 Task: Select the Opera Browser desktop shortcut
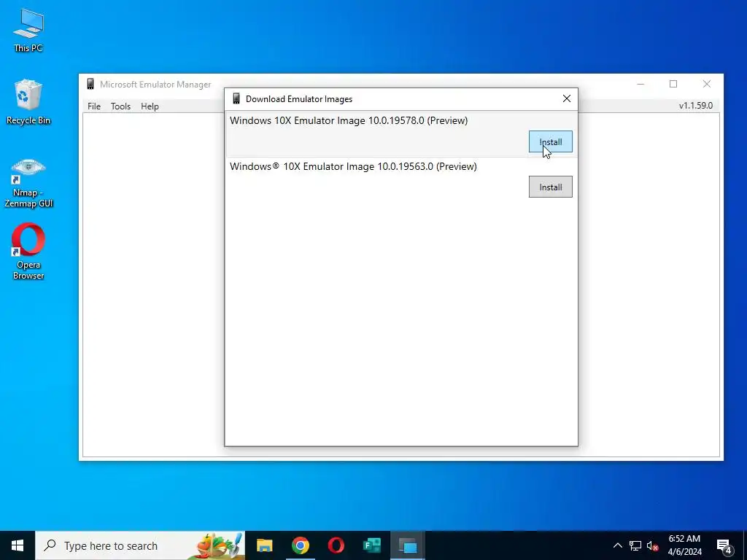(x=28, y=252)
